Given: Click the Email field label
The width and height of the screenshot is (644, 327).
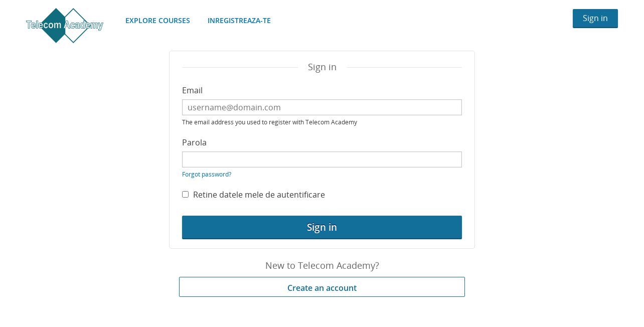Looking at the screenshot, I should [x=192, y=90].
